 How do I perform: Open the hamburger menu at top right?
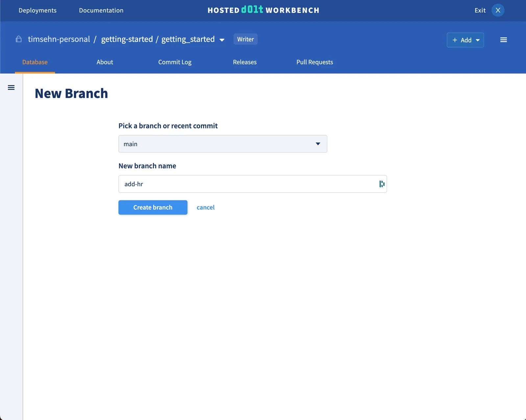(503, 40)
